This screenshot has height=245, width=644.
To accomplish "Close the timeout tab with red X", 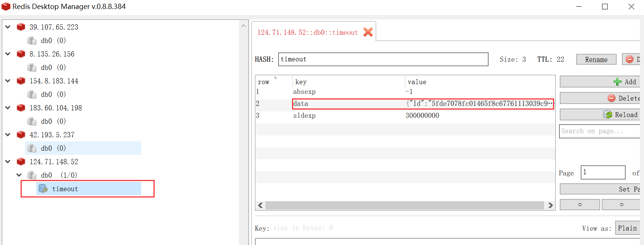I will click(368, 32).
